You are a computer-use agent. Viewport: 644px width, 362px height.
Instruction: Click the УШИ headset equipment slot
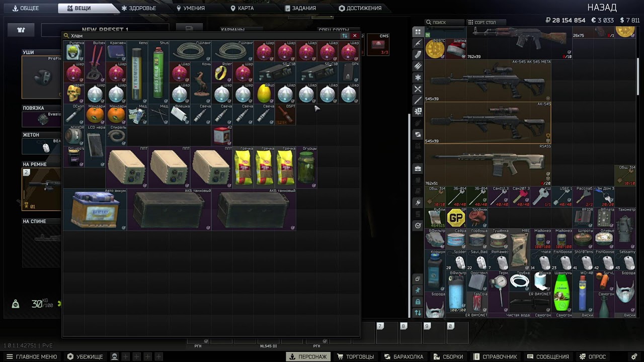(41, 77)
